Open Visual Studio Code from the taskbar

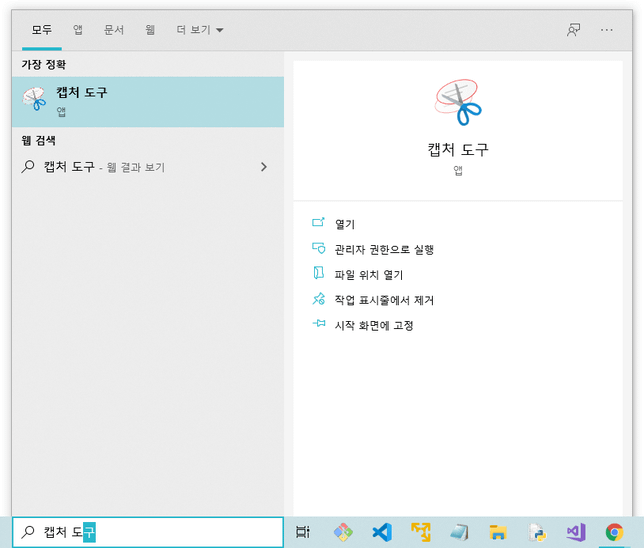tap(381, 533)
